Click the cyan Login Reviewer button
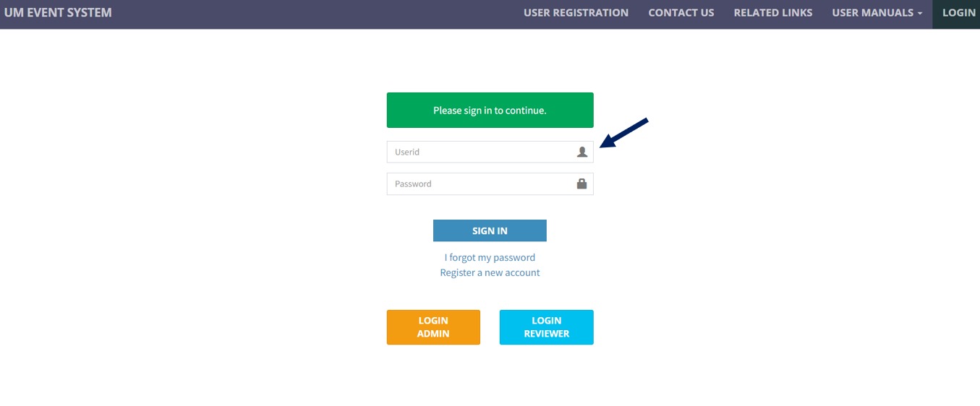This screenshot has width=980, height=406. [546, 327]
